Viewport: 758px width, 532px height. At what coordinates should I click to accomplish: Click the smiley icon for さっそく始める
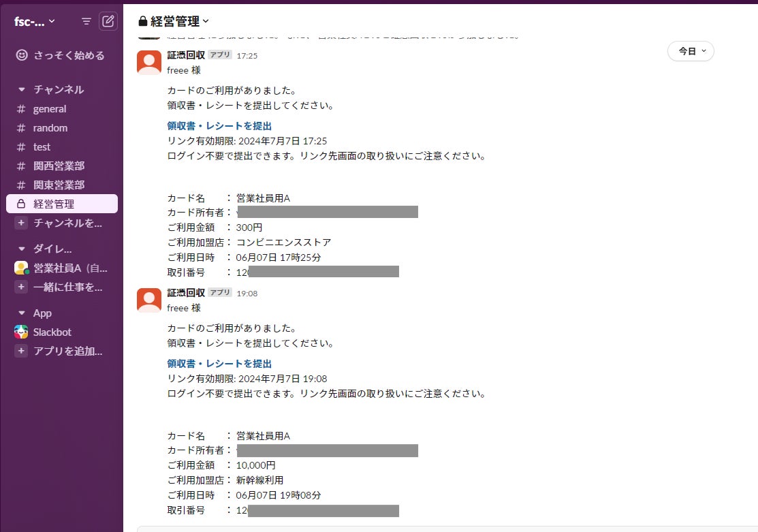22,55
